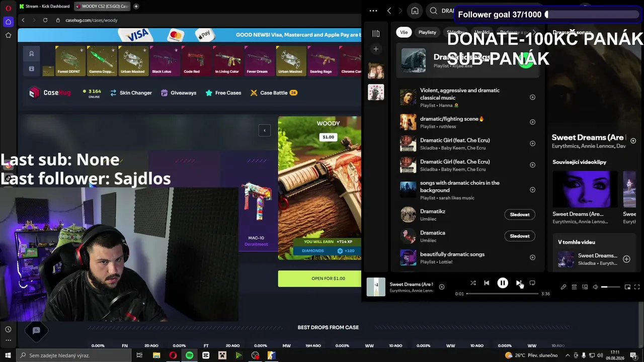Viewport: 644px width, 362px height.
Task: Seek within the song progress bar
Action: (x=503, y=294)
